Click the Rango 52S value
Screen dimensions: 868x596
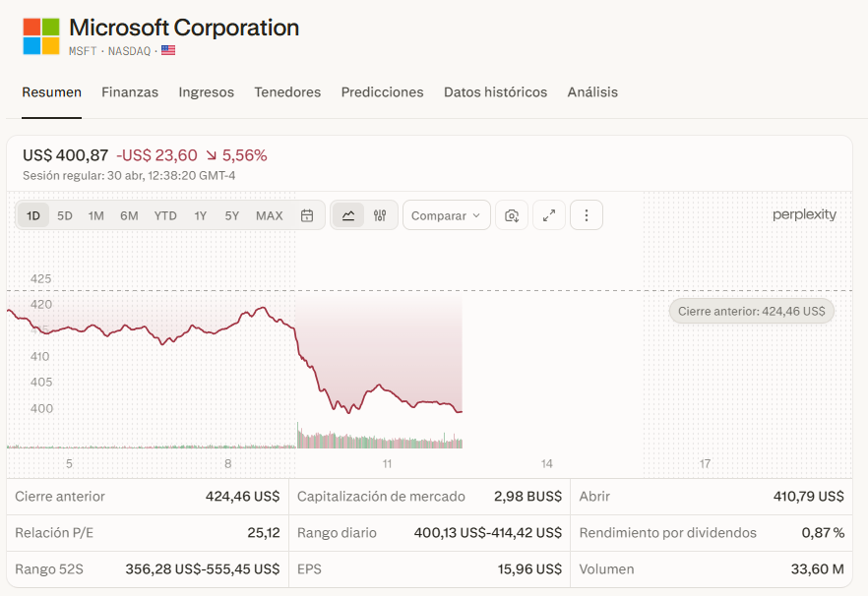(203, 569)
